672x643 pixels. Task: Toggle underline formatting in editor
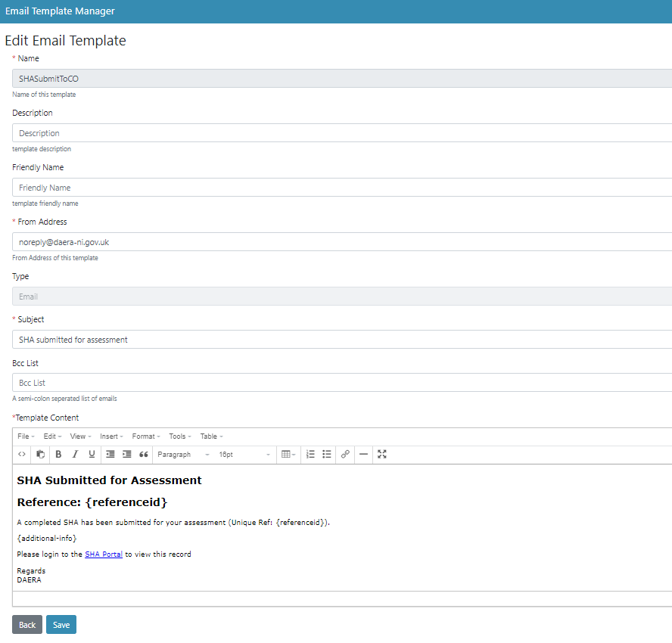[x=92, y=455]
